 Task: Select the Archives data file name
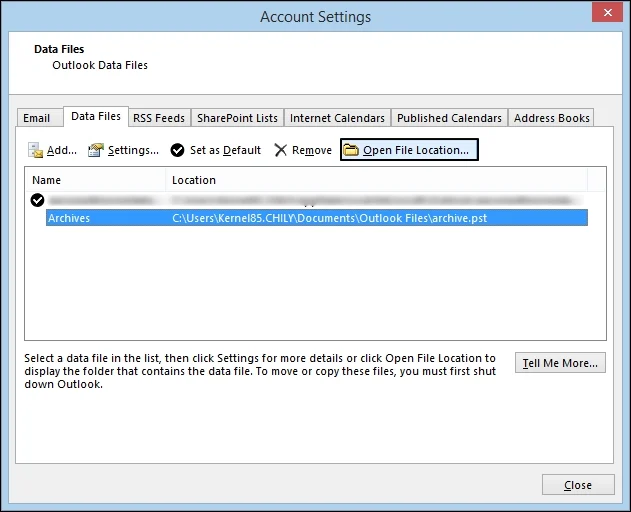point(69,218)
